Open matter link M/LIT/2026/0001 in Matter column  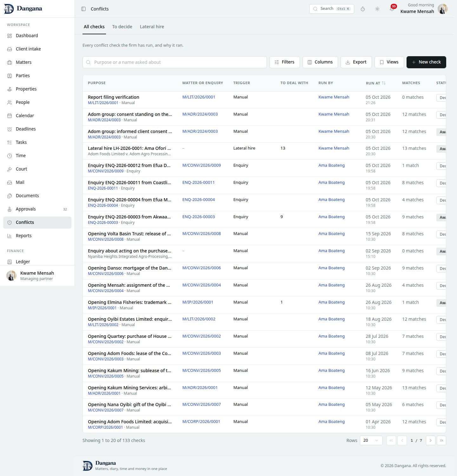pyautogui.click(x=199, y=97)
